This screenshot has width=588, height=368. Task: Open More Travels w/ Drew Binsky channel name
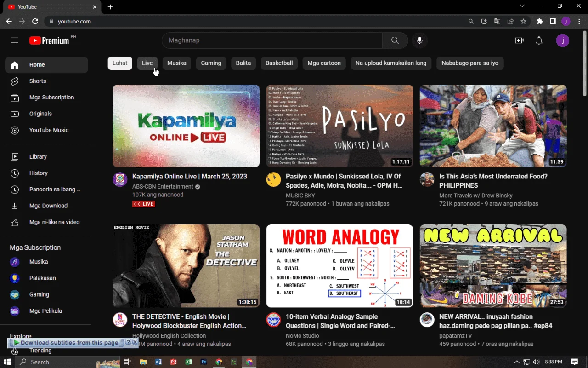[476, 195]
